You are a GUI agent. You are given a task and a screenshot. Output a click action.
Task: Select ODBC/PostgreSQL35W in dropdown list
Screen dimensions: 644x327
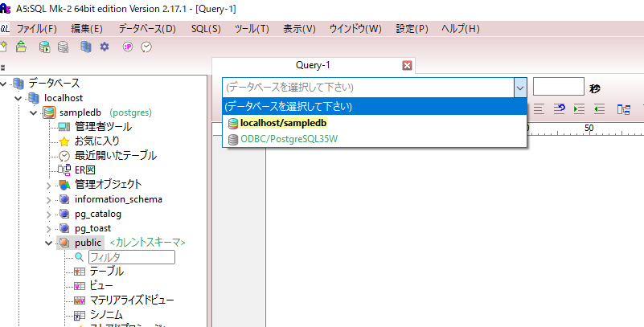pos(375,139)
